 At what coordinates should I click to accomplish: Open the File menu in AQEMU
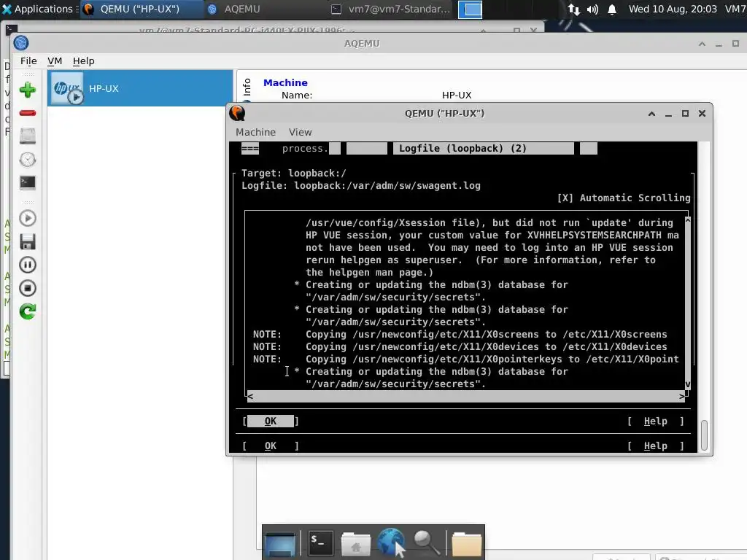[x=28, y=61]
